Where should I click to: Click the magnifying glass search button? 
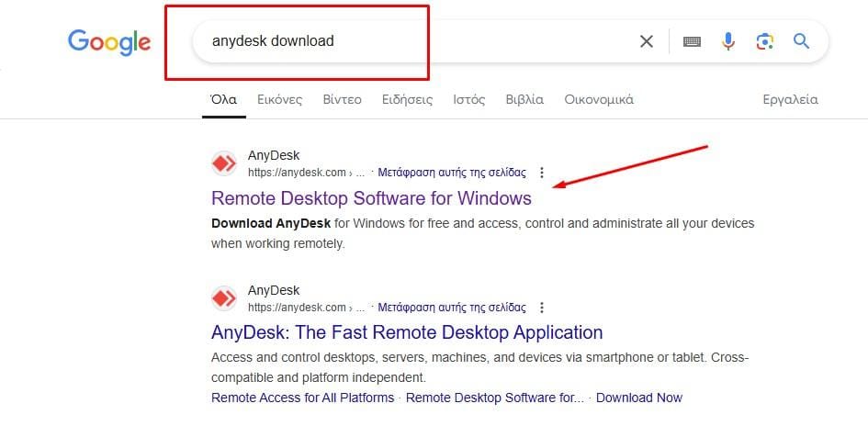click(x=801, y=41)
